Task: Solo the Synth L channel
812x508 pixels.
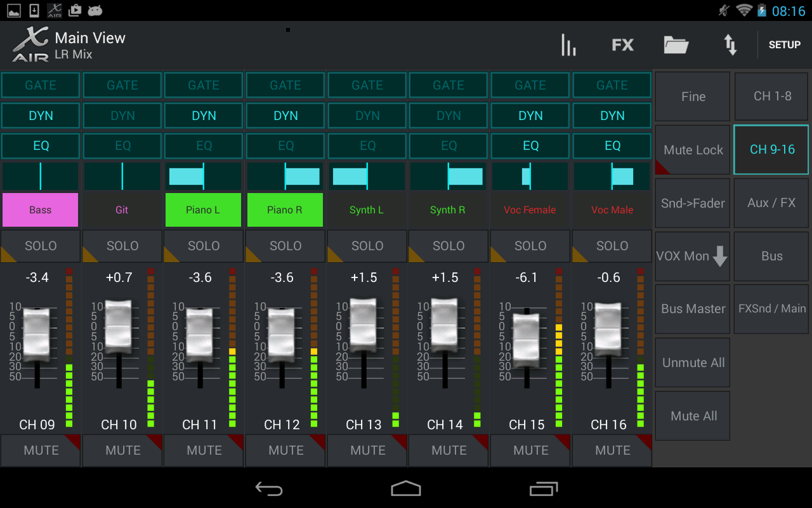Action: pyautogui.click(x=367, y=247)
